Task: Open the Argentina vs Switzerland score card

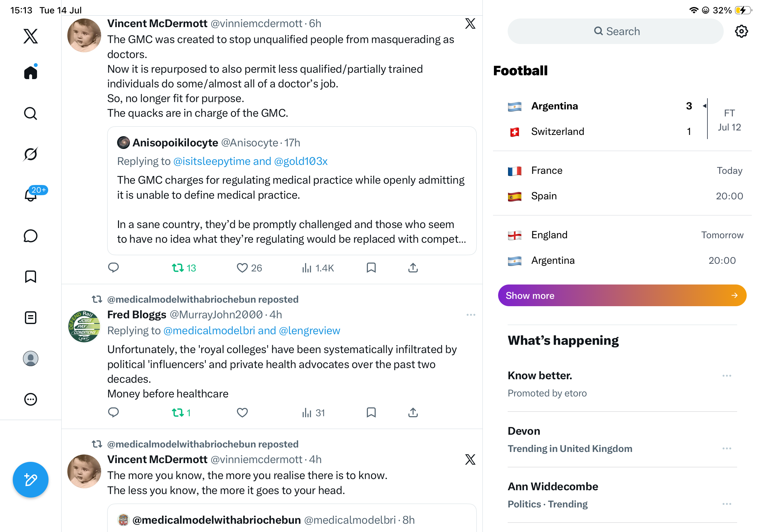Action: point(622,119)
